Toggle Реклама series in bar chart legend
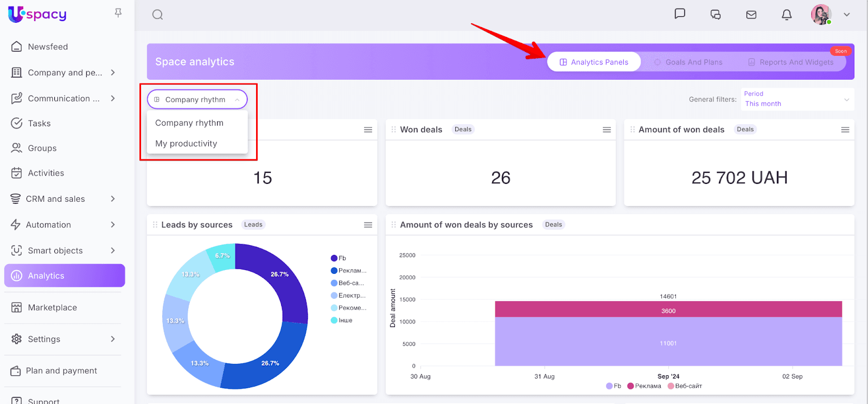868x404 pixels. coord(644,386)
